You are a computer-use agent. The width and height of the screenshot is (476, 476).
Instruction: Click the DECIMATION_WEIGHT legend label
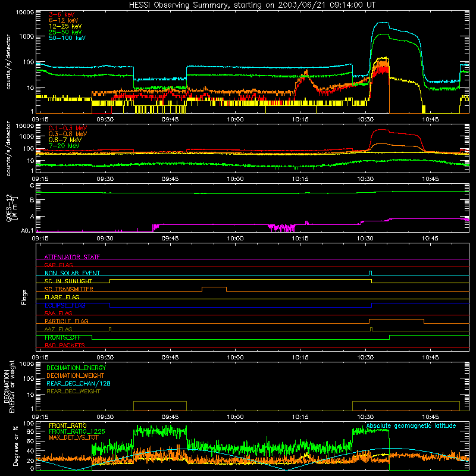pos(76,375)
